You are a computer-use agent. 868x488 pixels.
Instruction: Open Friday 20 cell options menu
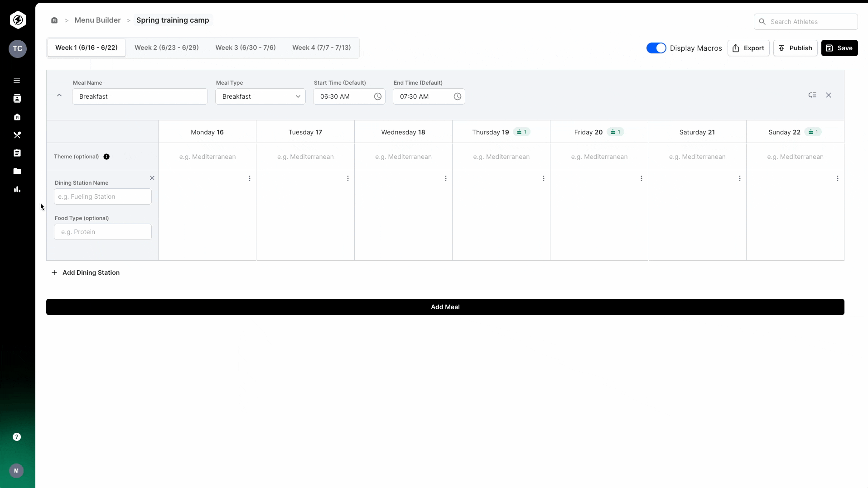[641, 178]
